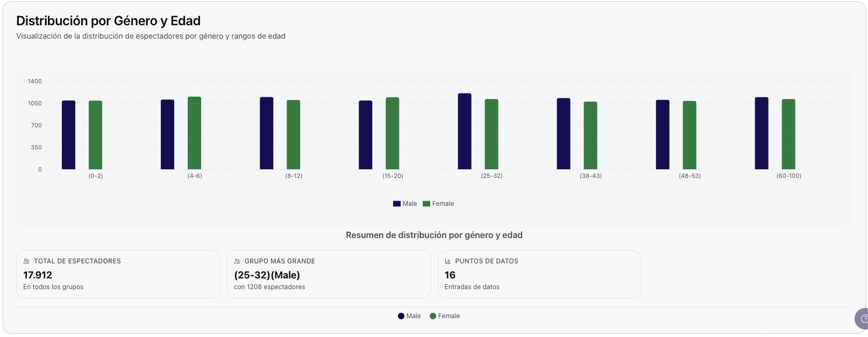This screenshot has width=868, height=337.
Task: Toggle the Female series label in chart legend
Action: tap(443, 204)
